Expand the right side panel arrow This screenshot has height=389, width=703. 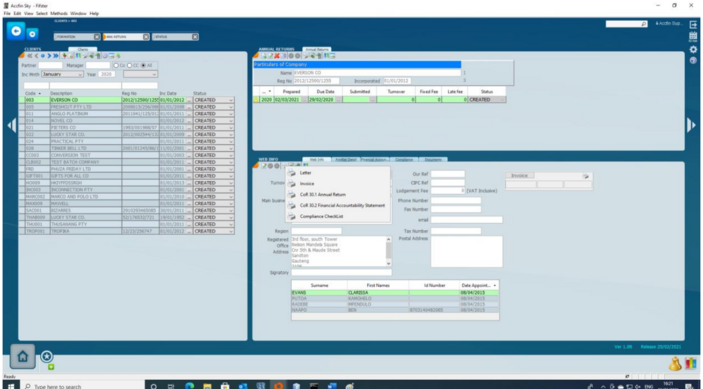point(691,125)
